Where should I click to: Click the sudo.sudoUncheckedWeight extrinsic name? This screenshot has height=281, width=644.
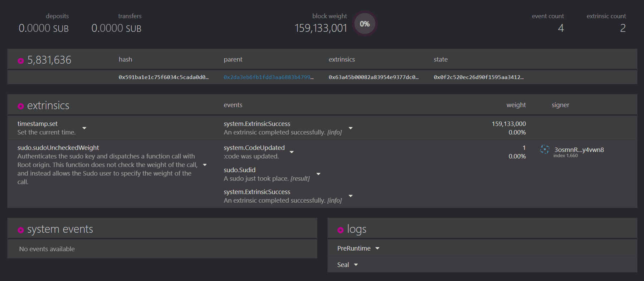(58, 148)
